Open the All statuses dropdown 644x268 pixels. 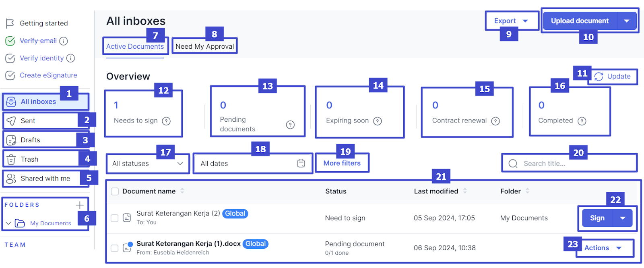pyautogui.click(x=147, y=164)
